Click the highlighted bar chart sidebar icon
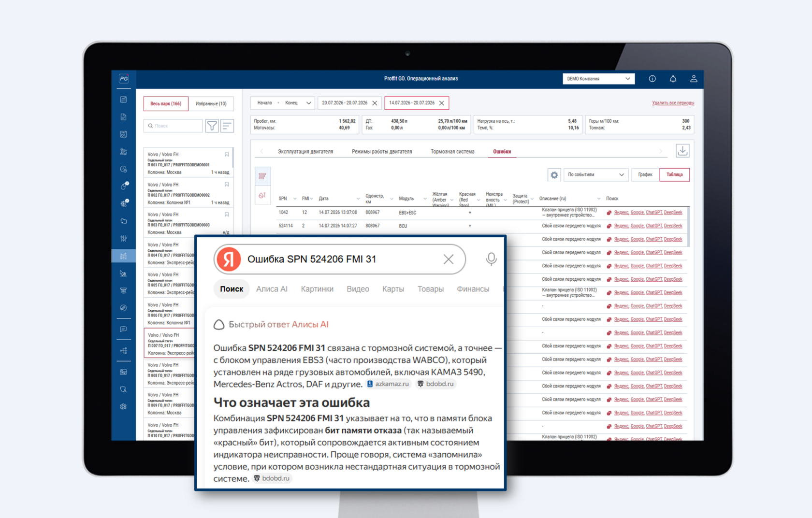 pos(124,256)
